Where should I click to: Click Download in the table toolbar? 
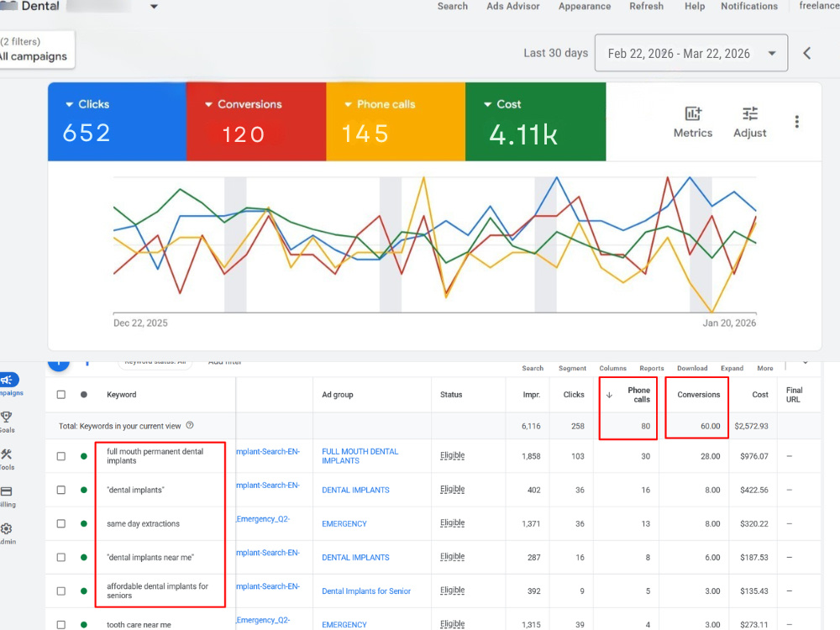[x=692, y=368]
